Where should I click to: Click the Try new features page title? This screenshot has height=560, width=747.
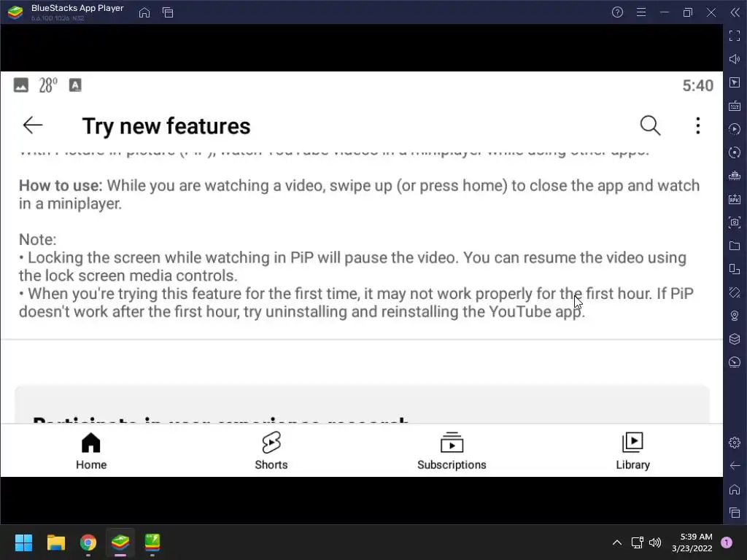[166, 126]
